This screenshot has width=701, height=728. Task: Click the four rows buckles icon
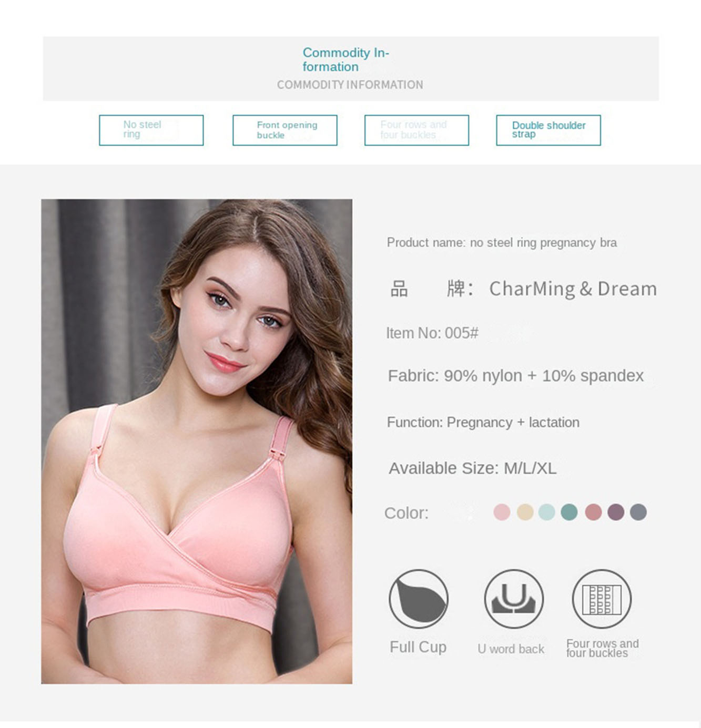[x=602, y=599]
